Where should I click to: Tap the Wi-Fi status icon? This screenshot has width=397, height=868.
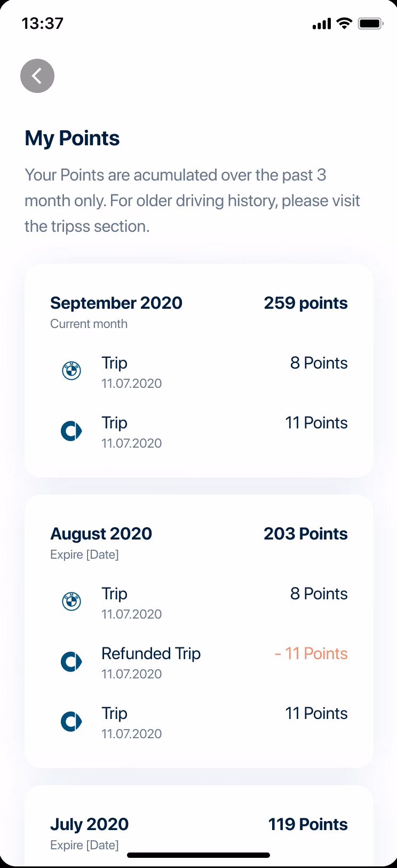pos(345,24)
